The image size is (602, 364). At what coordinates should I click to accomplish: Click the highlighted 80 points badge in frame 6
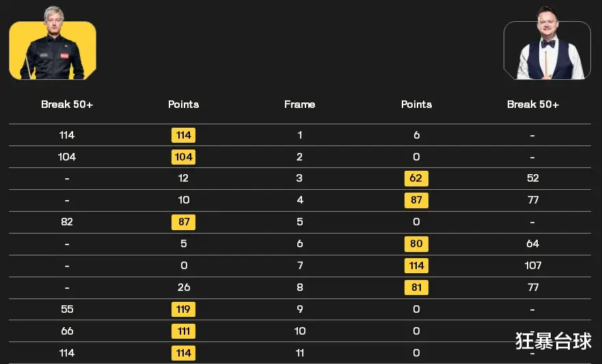[416, 244]
